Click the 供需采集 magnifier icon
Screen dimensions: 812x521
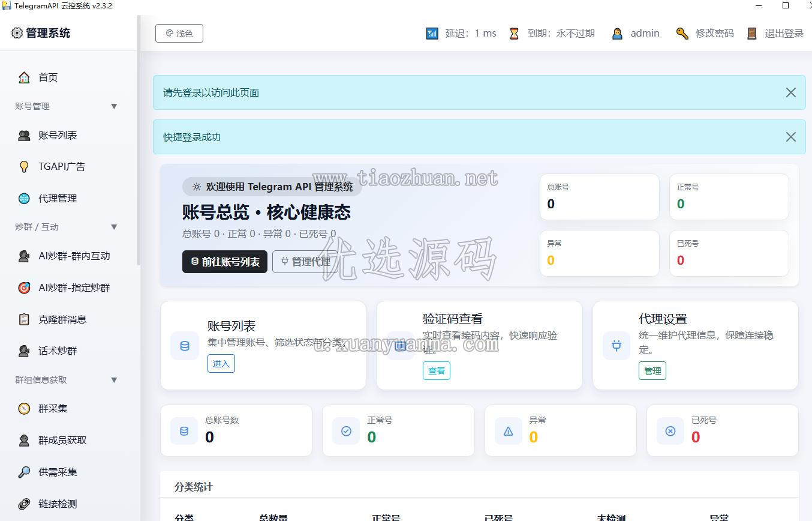point(24,472)
